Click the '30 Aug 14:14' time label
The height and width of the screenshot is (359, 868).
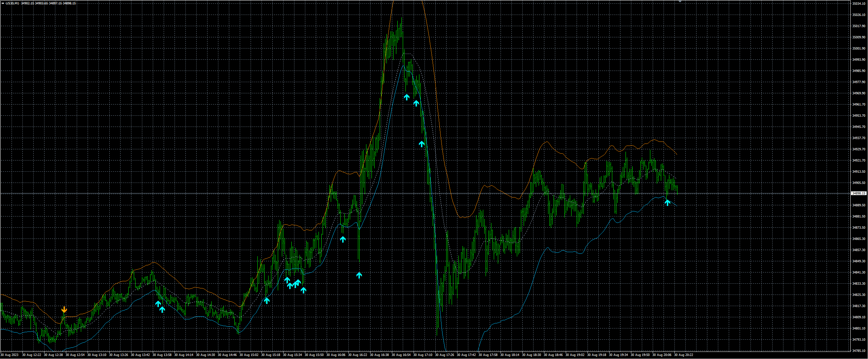tap(184, 355)
